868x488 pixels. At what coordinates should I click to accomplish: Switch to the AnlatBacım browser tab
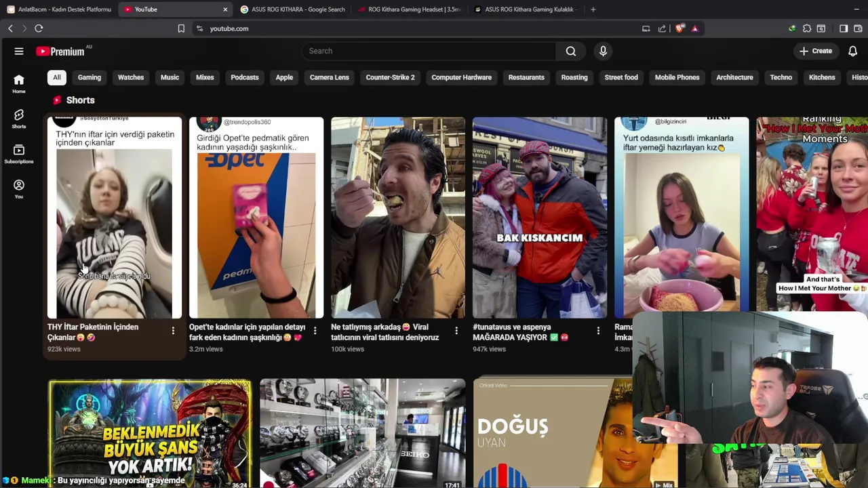(x=59, y=9)
